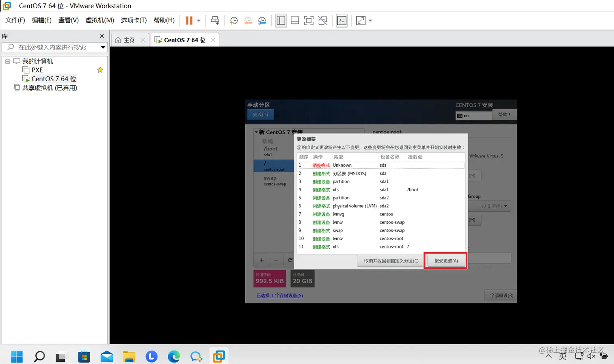Image resolution: width=614 pixels, height=364 pixels.
Task: Toggle the favorite star for PXE
Action: tap(100, 70)
